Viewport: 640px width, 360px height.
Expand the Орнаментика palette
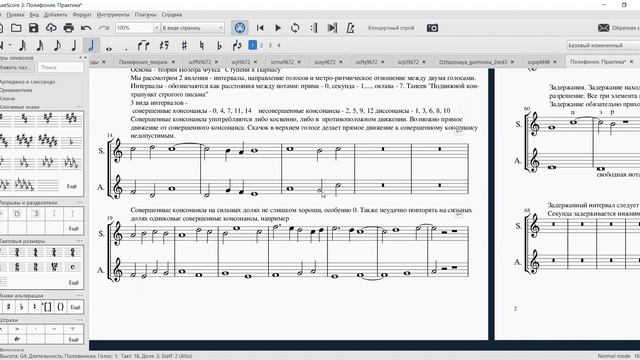point(16,90)
